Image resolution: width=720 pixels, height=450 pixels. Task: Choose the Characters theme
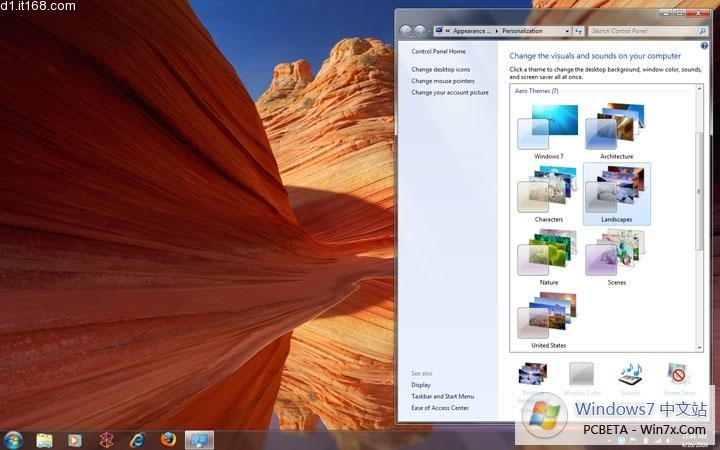point(548,194)
